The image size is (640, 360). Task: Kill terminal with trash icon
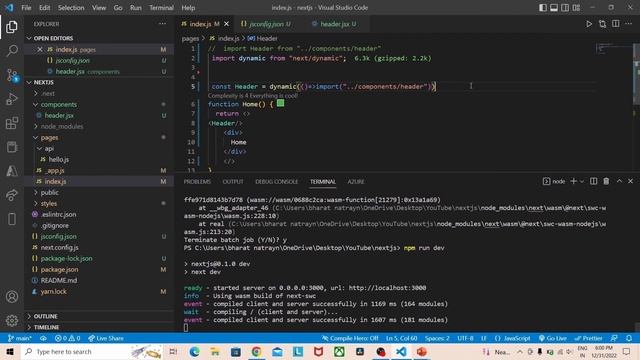[x=606, y=181]
